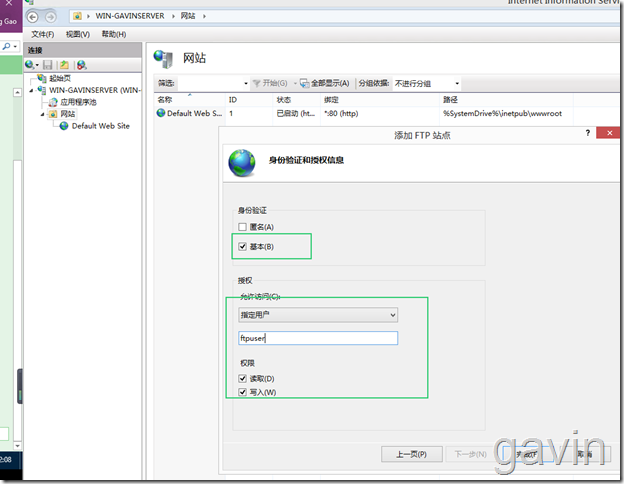Click the forward navigation arrow icon
Viewport: 624px width, 484px height.
click(50, 17)
